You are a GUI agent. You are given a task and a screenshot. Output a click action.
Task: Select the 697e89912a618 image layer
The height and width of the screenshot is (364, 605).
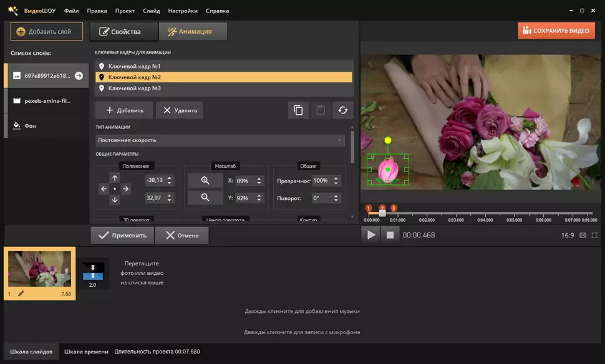46,75
